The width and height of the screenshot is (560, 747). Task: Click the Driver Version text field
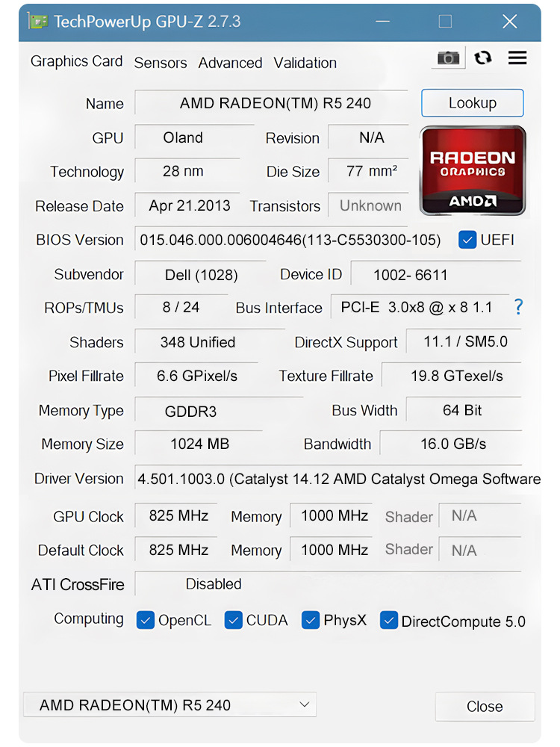337,479
